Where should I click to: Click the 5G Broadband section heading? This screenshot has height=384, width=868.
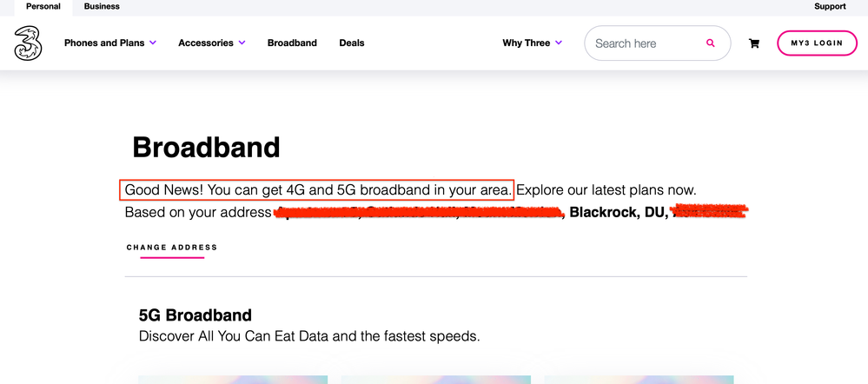pyautogui.click(x=195, y=315)
